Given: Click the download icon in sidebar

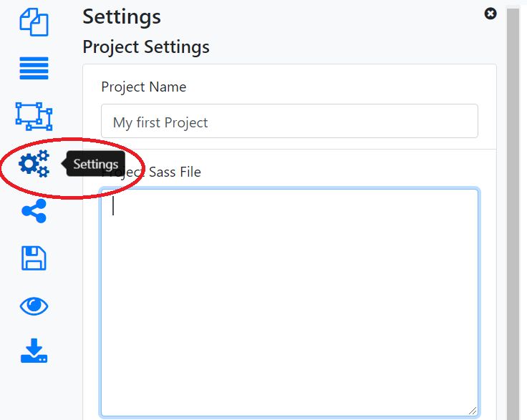Looking at the screenshot, I should click(34, 351).
